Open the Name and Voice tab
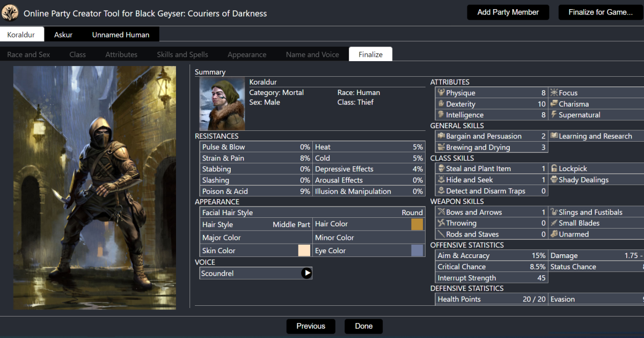 click(x=312, y=54)
